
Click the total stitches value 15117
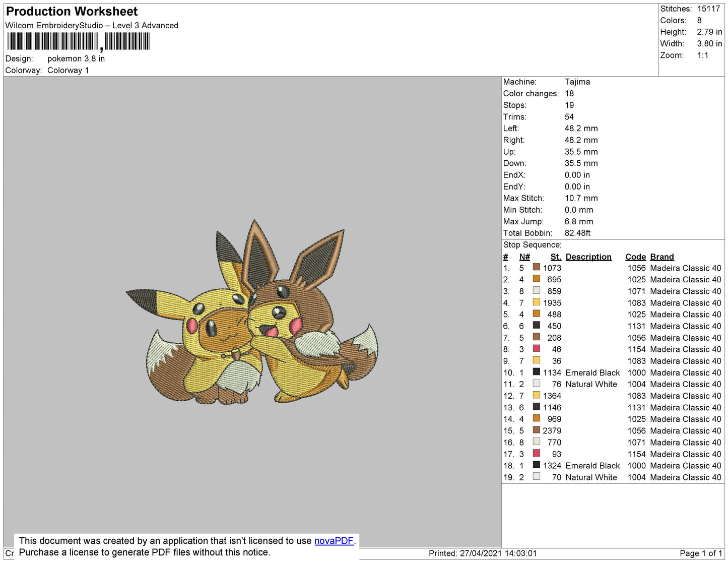[x=708, y=9]
